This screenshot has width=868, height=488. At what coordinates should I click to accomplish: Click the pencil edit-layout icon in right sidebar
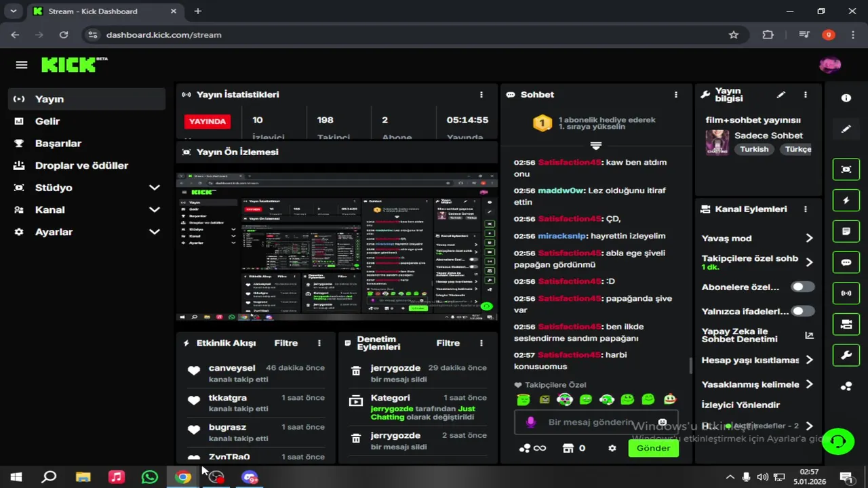[x=846, y=129]
